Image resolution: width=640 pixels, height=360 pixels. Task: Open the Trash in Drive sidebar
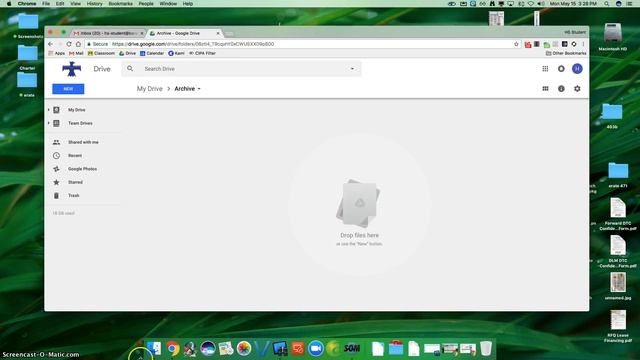[x=74, y=196]
